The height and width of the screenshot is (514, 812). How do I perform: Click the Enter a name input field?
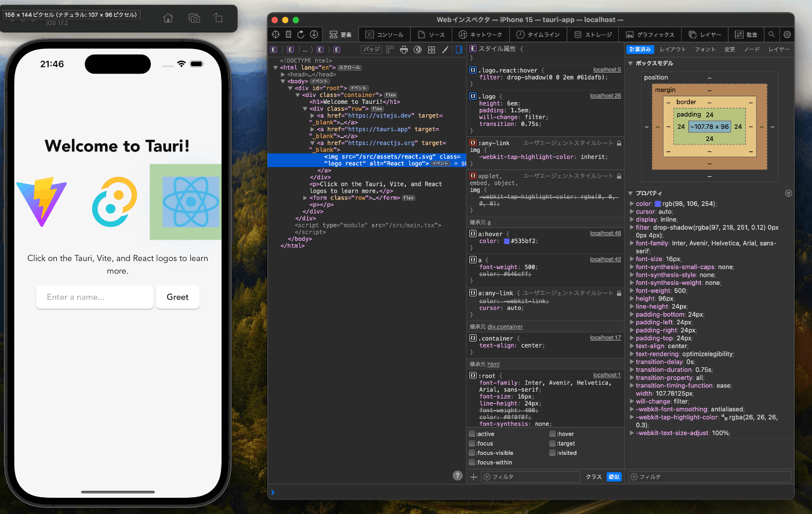95,297
